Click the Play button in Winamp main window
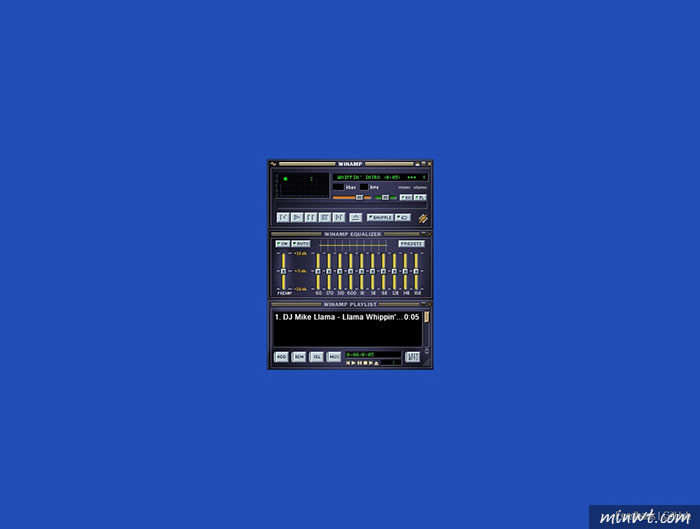Screen dimensions: 700x529 tap(297, 217)
